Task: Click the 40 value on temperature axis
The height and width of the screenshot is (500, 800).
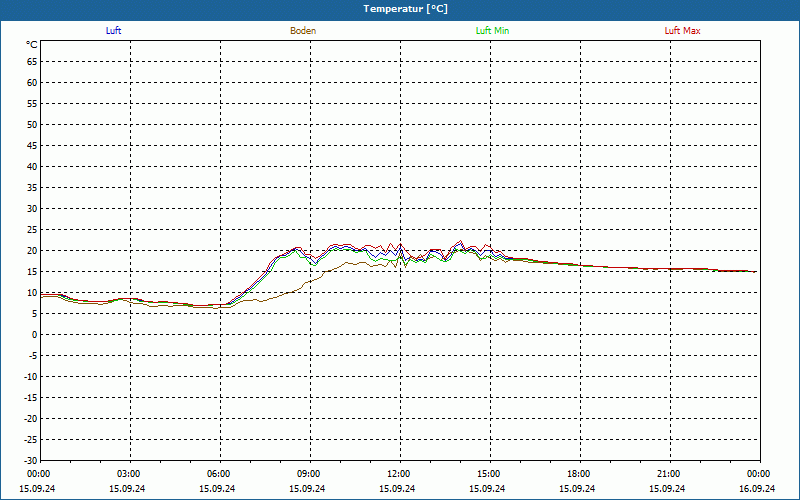Action: click(x=32, y=167)
